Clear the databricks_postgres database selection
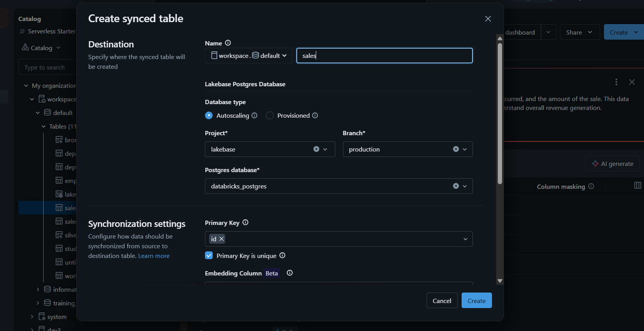 [x=456, y=186]
